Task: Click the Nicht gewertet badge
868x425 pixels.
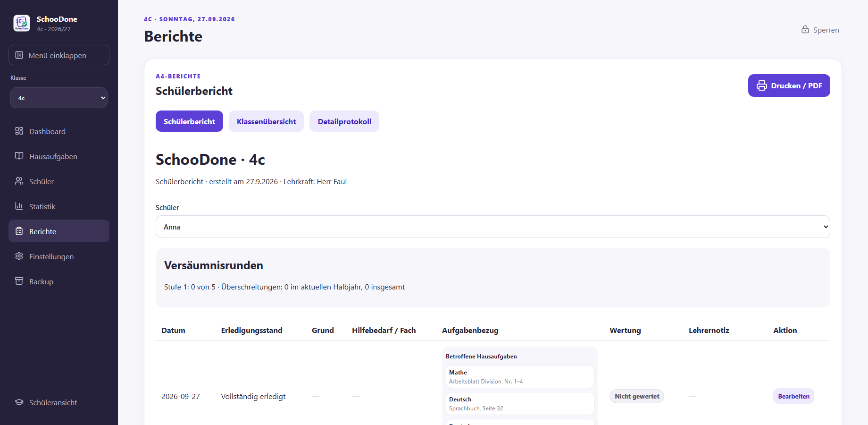Action: pyautogui.click(x=637, y=396)
